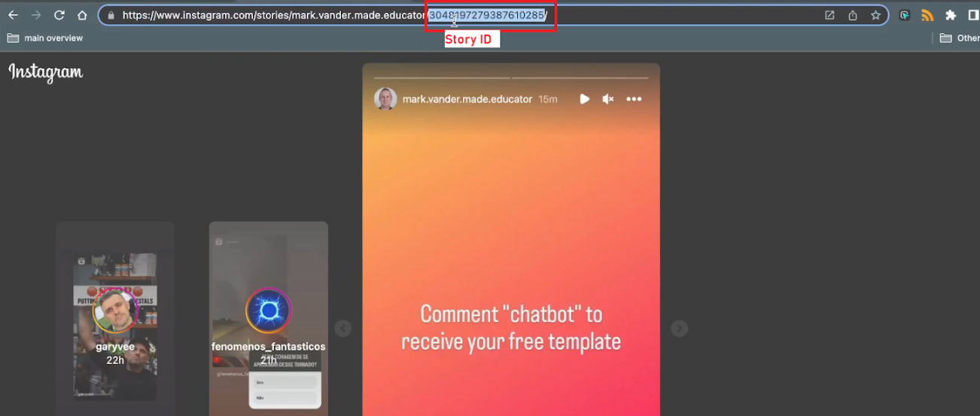Viewport: 980px width, 416px height.
Task: Open the mark.vander.made.educator username link
Action: click(467, 99)
